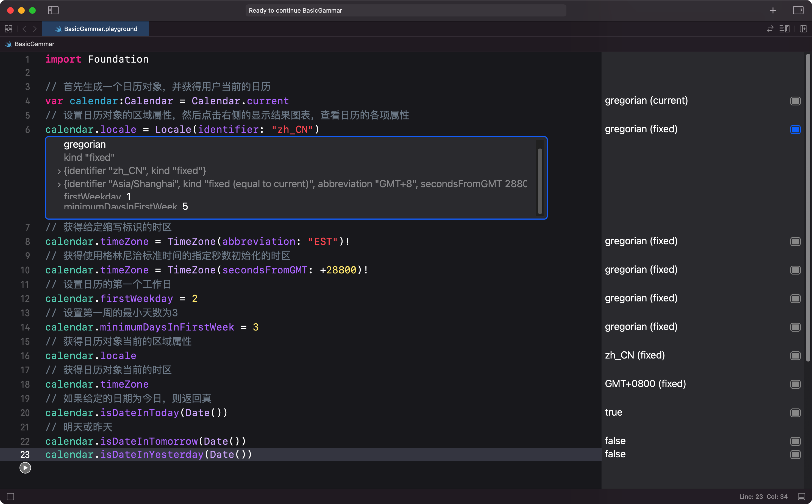The width and height of the screenshot is (812, 504).
Task: Show result for gregorian (current) row
Action: tap(795, 101)
